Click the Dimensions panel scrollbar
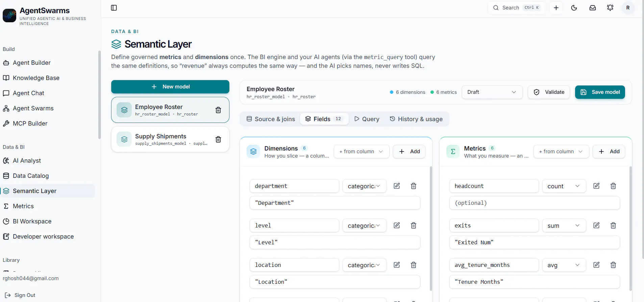This screenshot has width=644, height=302. 431,228
